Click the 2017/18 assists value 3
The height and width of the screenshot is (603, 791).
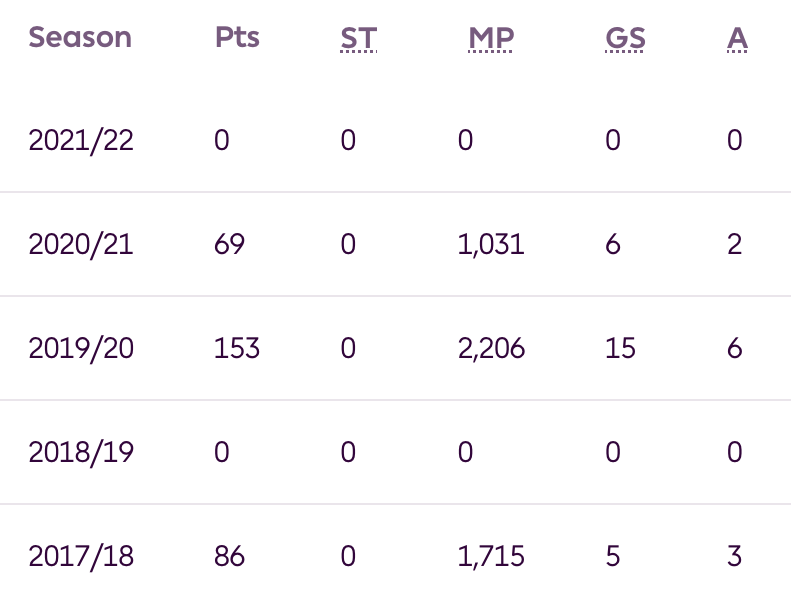pyautogui.click(x=735, y=556)
